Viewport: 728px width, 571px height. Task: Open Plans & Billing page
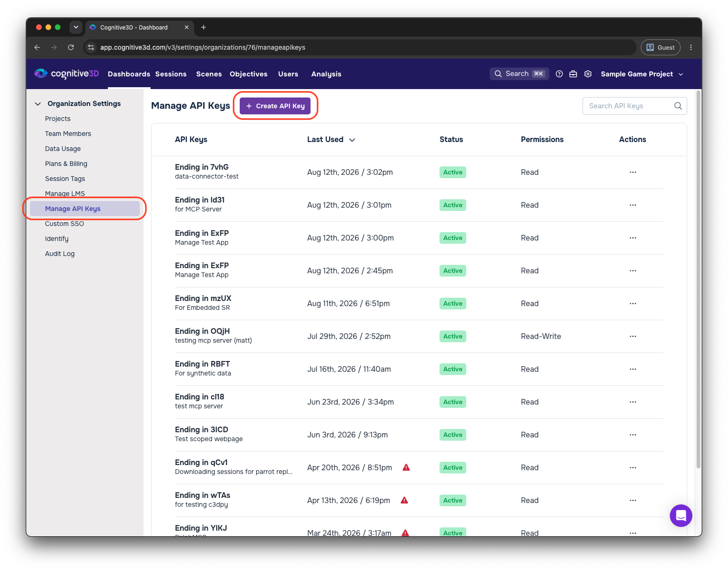[x=66, y=164]
